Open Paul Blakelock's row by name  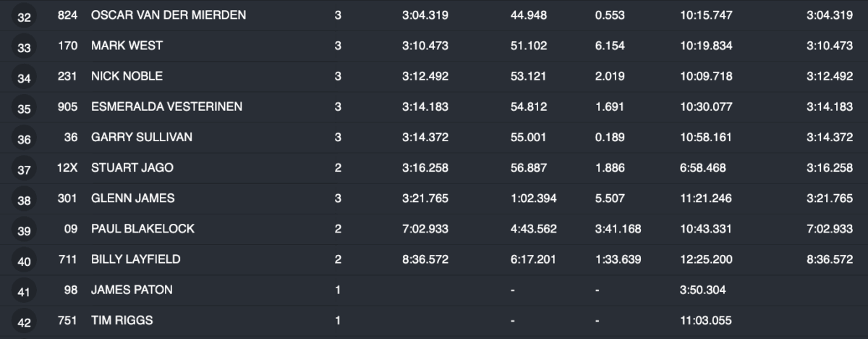(x=142, y=229)
